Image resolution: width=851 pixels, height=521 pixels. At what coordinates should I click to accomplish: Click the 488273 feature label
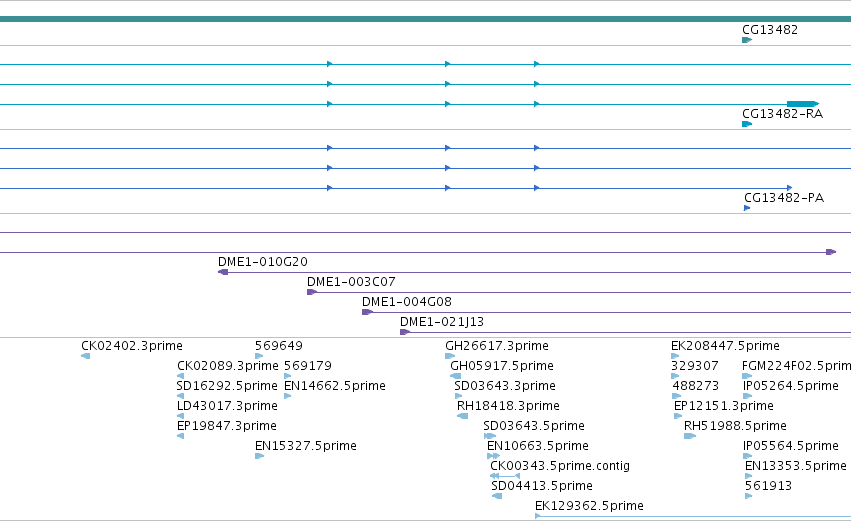click(x=696, y=386)
